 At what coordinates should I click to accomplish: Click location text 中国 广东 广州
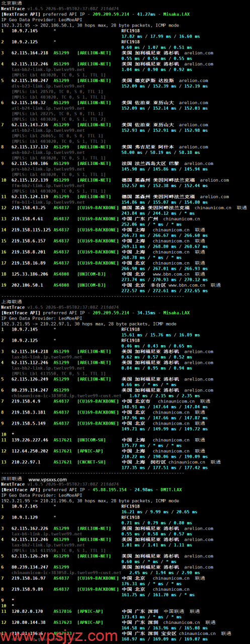click(x=140, y=219)
